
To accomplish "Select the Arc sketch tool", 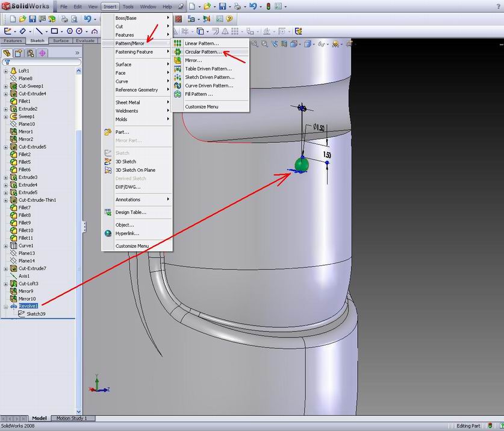I will (x=95, y=30).
